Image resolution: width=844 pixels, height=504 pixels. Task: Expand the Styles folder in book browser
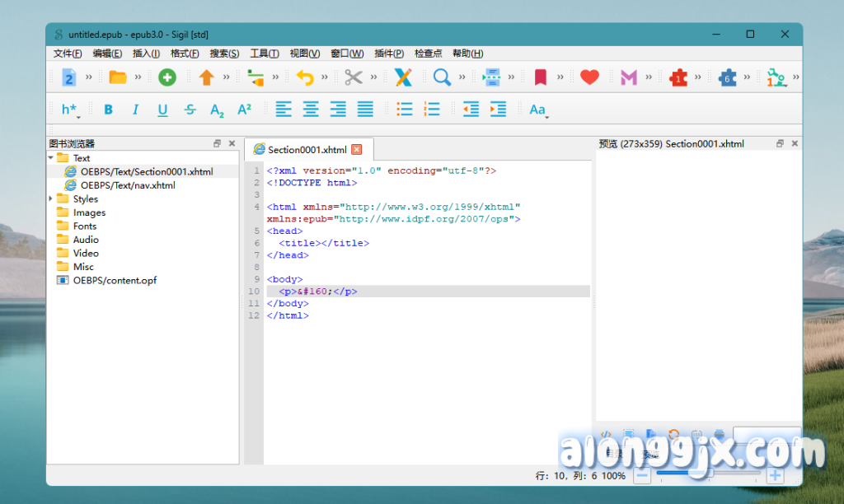click(51, 198)
